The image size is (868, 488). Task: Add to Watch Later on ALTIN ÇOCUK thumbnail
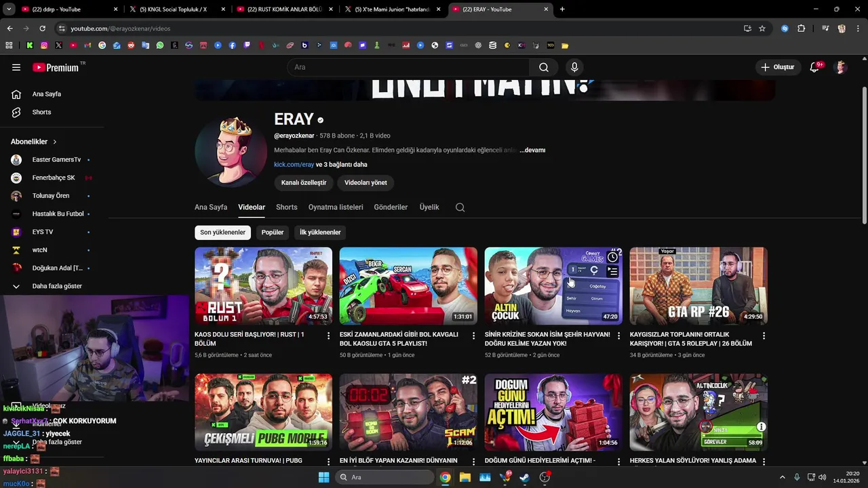(612, 257)
